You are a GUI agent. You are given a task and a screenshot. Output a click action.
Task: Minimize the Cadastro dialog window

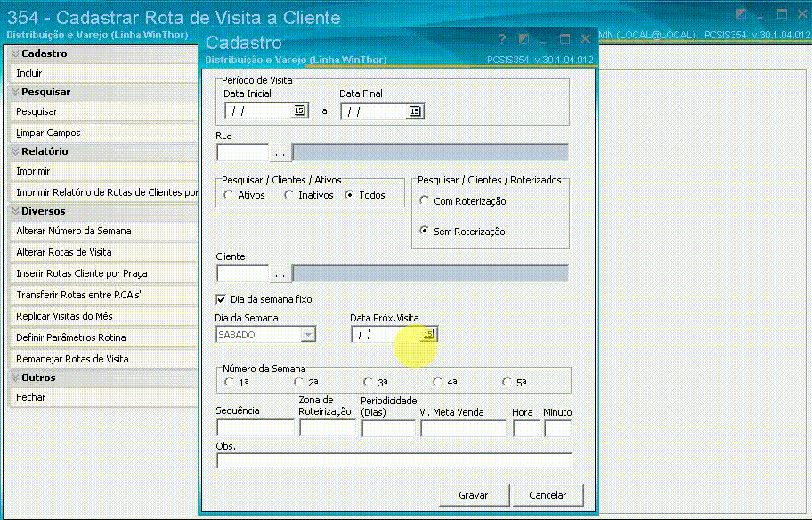(544, 40)
